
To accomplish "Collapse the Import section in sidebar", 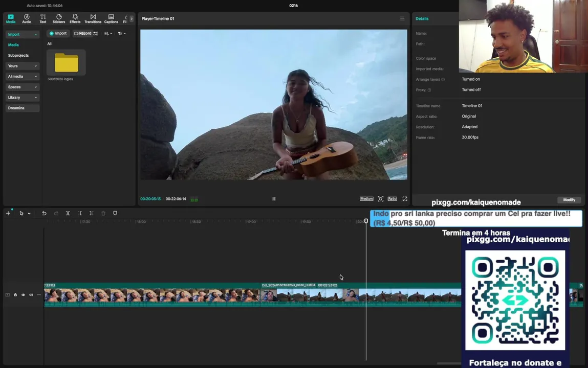I will pos(23,34).
